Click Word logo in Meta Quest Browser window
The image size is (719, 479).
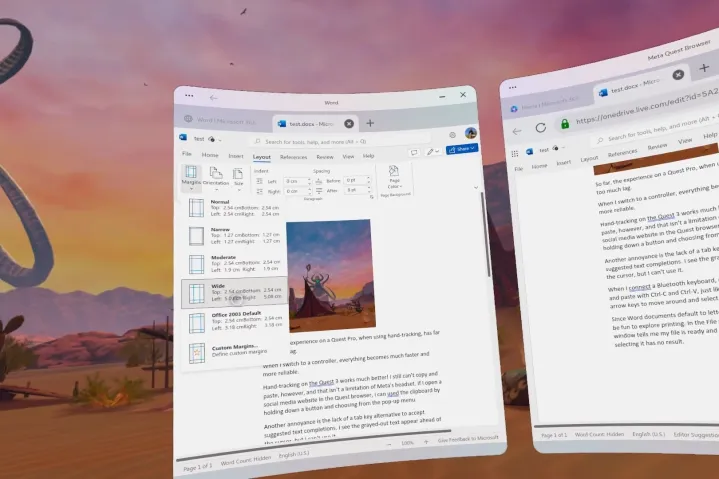pyautogui.click(x=530, y=152)
